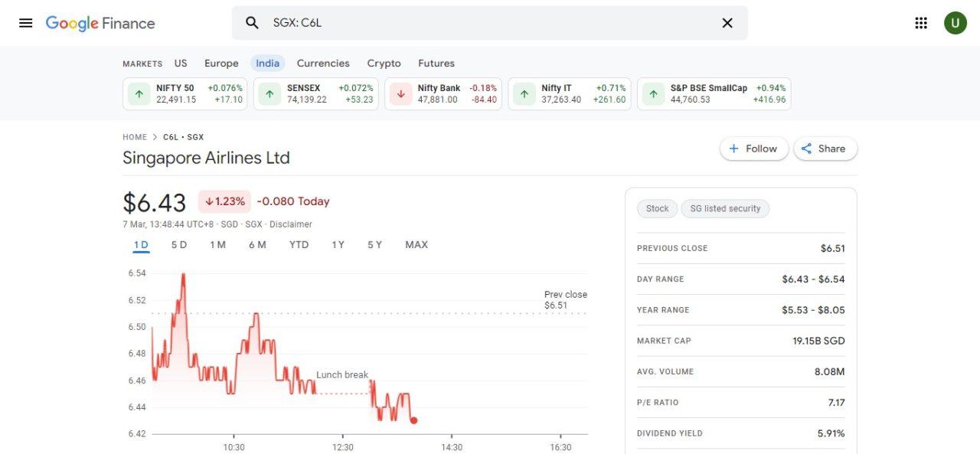Image resolution: width=980 pixels, height=454 pixels.
Task: Switch chart to 5Y range
Action: (374, 245)
